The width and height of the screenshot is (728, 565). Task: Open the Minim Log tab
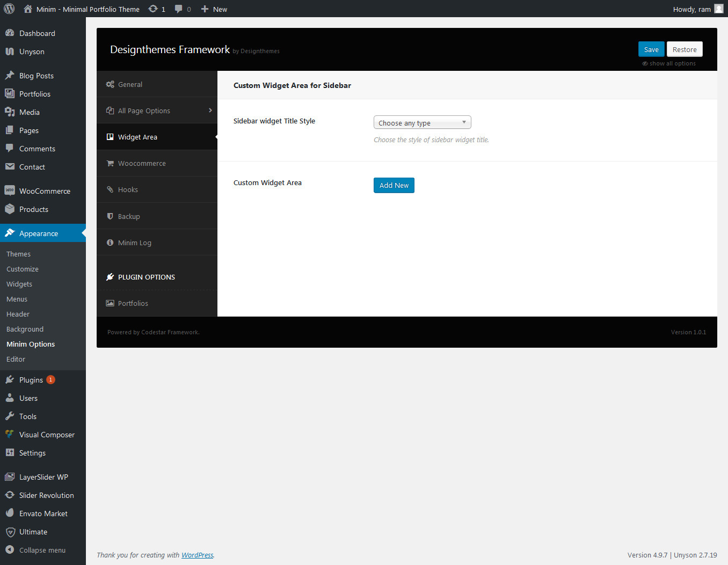157,243
